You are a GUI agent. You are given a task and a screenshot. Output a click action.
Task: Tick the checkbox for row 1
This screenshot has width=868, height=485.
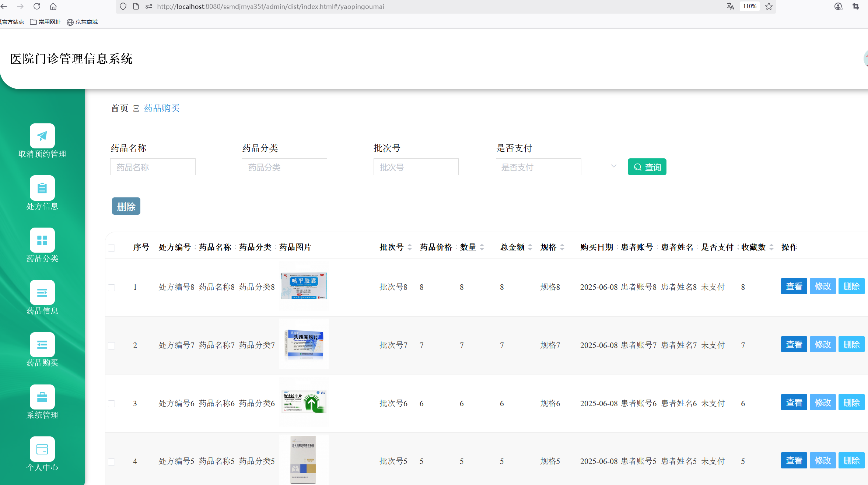click(112, 287)
